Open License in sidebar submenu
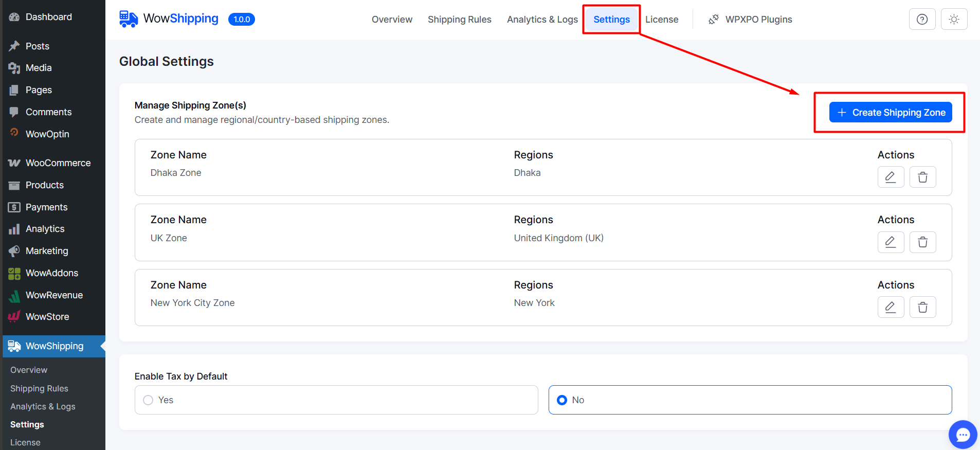The width and height of the screenshot is (980, 450). point(25,442)
